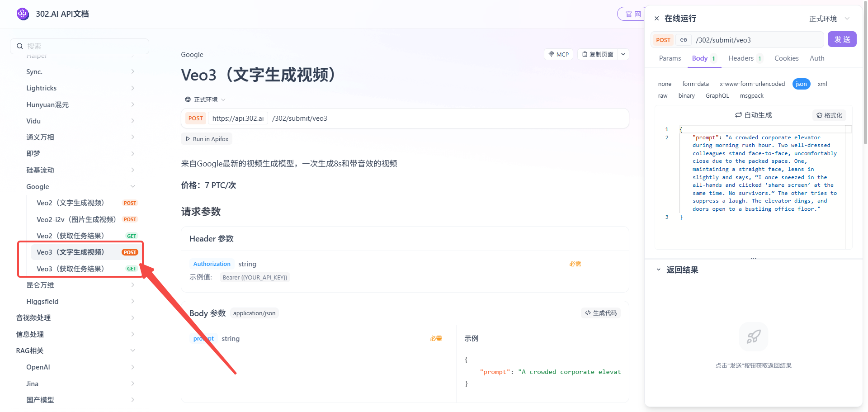Select the raw body type
The width and height of the screenshot is (868, 412).
click(x=663, y=96)
